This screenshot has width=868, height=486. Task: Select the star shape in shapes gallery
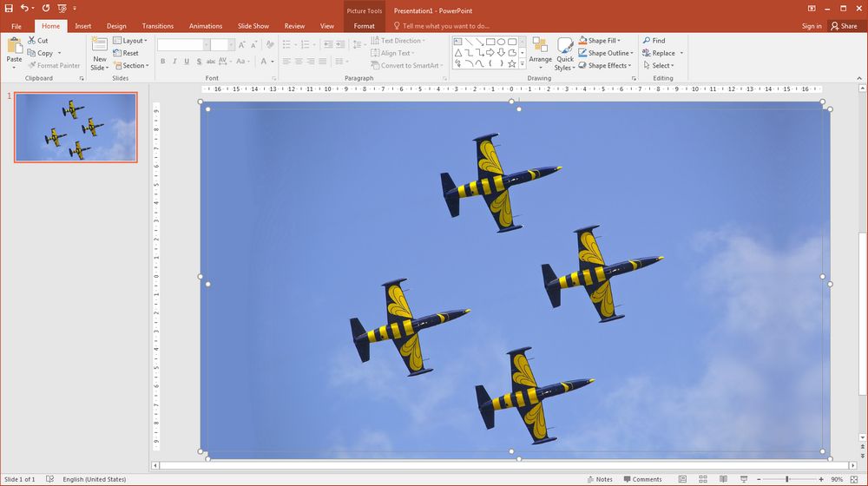point(512,63)
